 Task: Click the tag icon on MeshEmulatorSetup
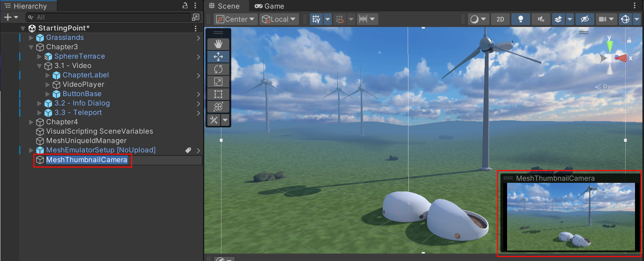188,150
